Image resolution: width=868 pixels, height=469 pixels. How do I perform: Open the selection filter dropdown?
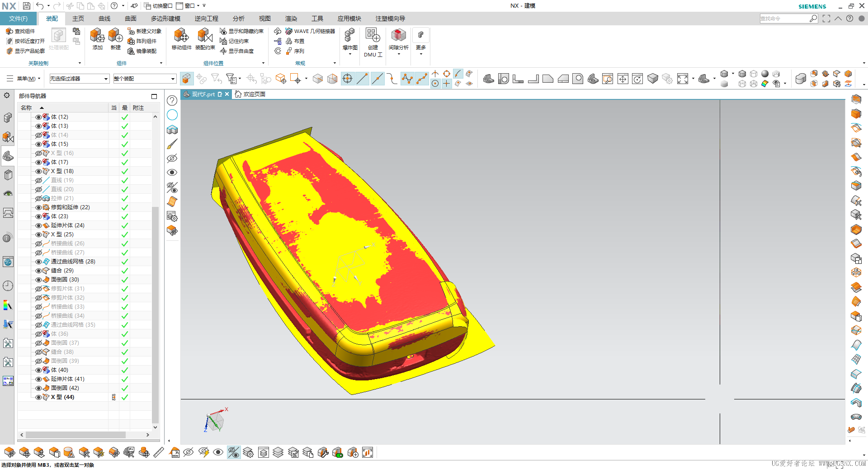tap(79, 79)
